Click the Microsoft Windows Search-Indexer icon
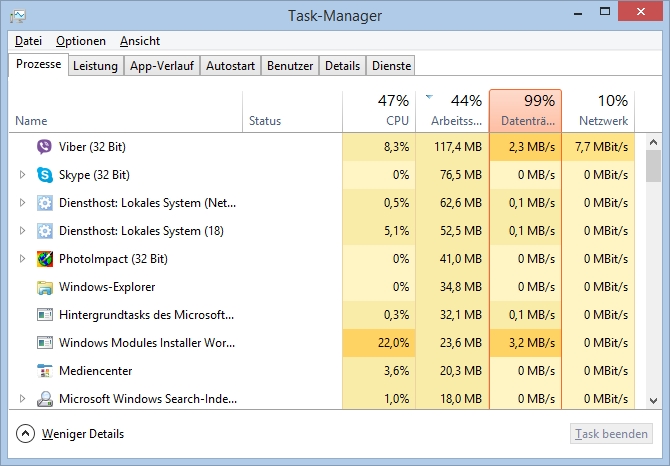The image size is (670, 466). click(x=44, y=399)
